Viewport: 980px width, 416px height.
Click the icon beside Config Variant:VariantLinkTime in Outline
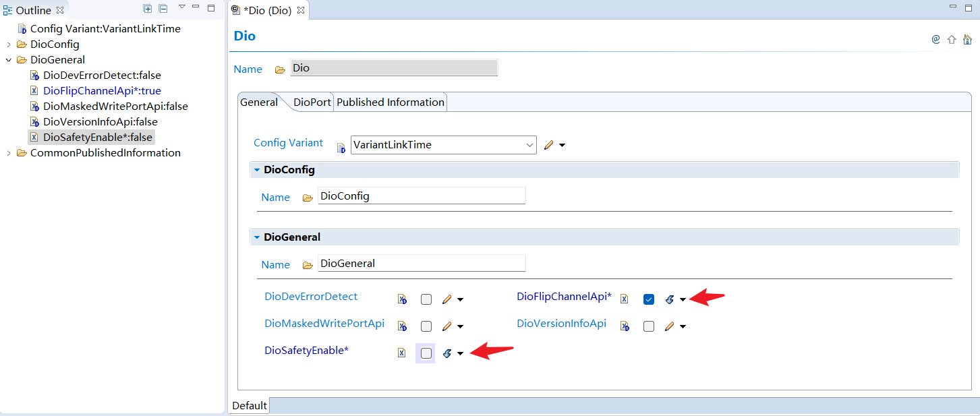pyautogui.click(x=22, y=29)
